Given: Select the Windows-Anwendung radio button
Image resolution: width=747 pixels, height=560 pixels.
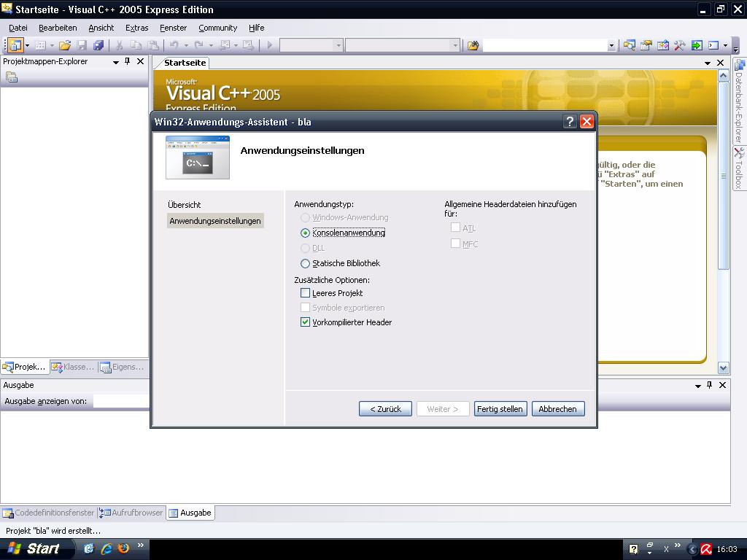Looking at the screenshot, I should click(305, 217).
